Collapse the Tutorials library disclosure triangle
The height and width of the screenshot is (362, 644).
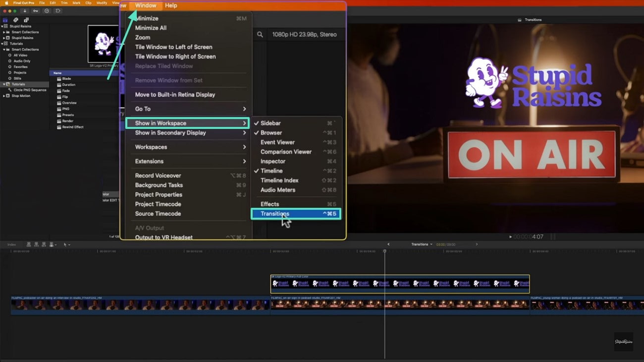point(2,44)
